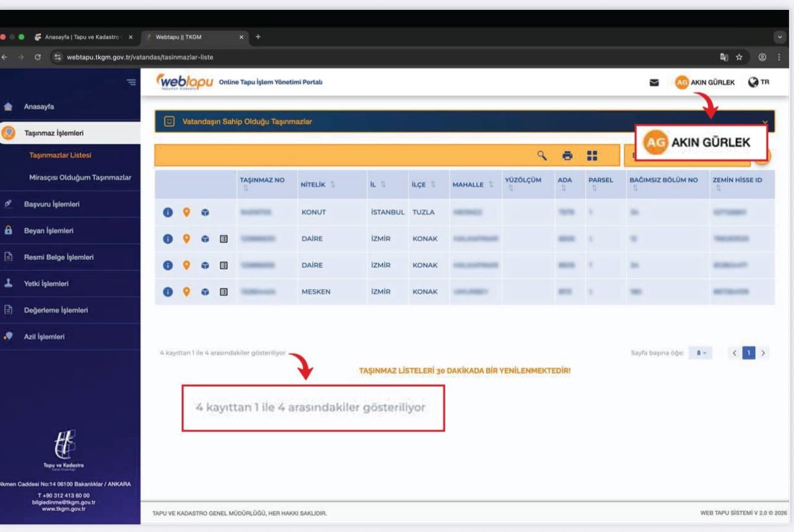Viewport: 794px width, 532px height.
Task: Show map location pin for MESKEN row
Action: coord(187,292)
